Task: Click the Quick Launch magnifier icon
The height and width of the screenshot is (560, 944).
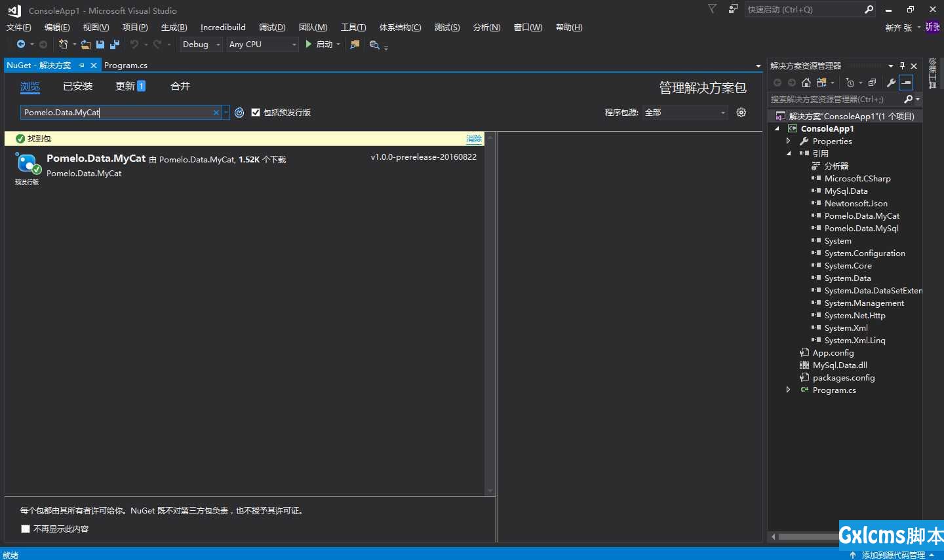Action: tap(869, 9)
